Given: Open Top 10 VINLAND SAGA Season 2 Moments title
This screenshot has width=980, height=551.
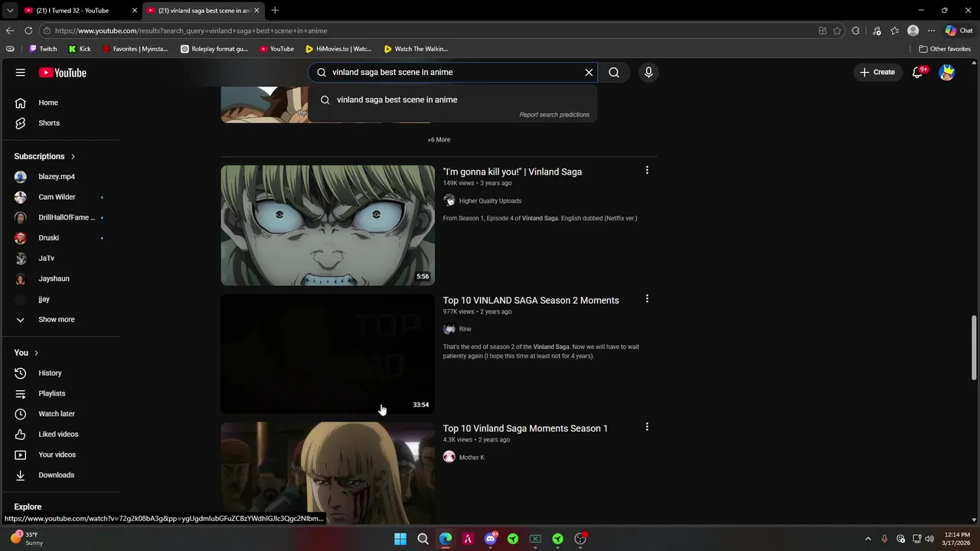Looking at the screenshot, I should coord(531,301).
